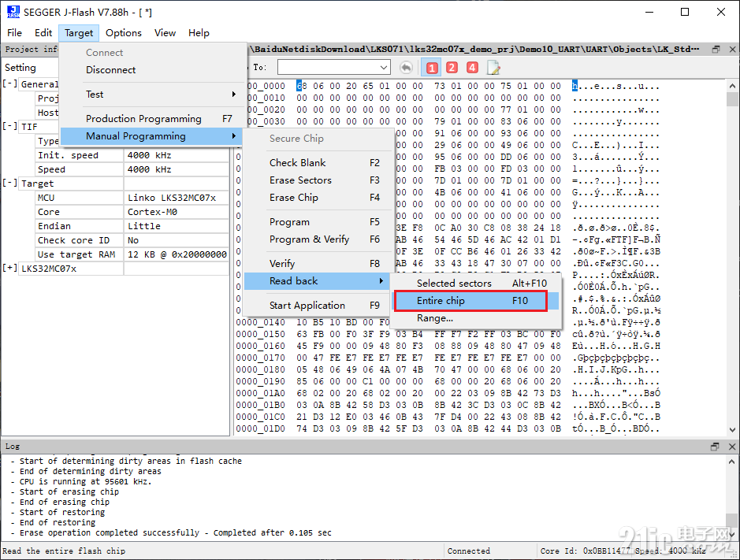Image resolution: width=740 pixels, height=560 pixels.
Task: Open the Options menu
Action: coord(124,32)
